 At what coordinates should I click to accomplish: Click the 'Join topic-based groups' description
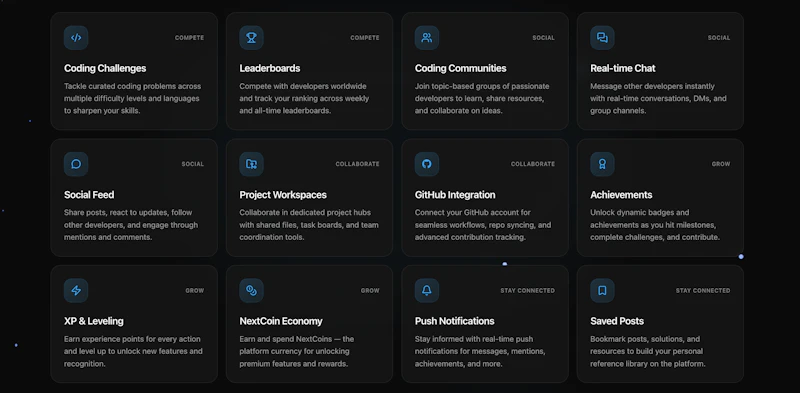pos(482,99)
